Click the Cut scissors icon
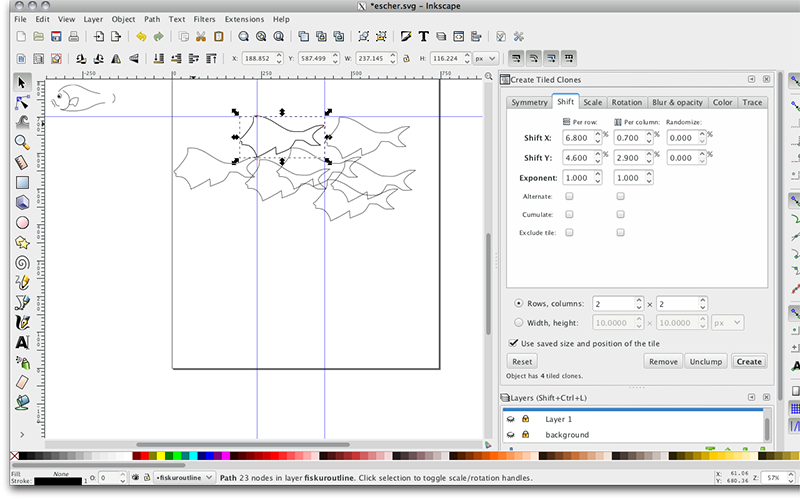 (x=201, y=37)
